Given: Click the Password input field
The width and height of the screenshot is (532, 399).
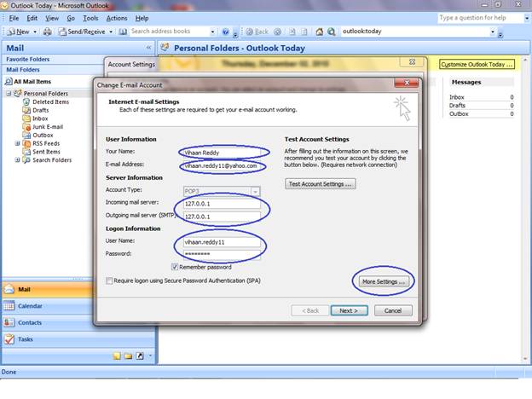Looking at the screenshot, I should pos(223,254).
